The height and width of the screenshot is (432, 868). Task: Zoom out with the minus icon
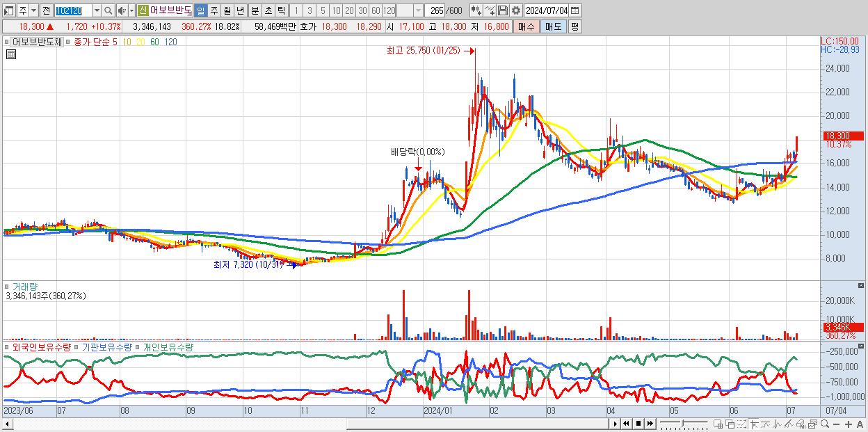click(x=837, y=424)
